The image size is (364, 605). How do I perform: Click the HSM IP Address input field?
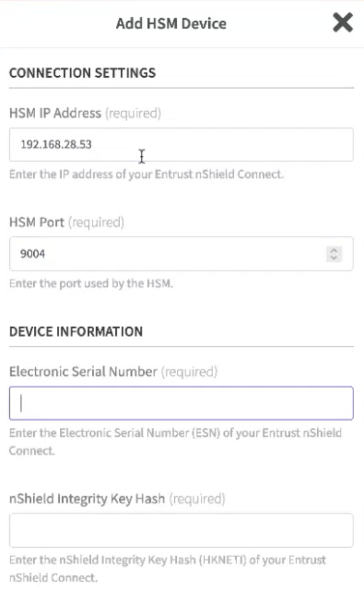pos(181,145)
